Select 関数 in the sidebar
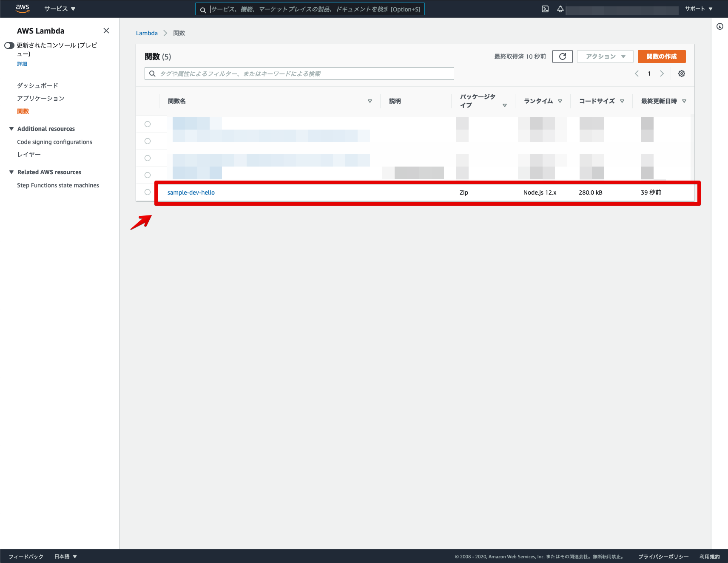 tap(23, 111)
